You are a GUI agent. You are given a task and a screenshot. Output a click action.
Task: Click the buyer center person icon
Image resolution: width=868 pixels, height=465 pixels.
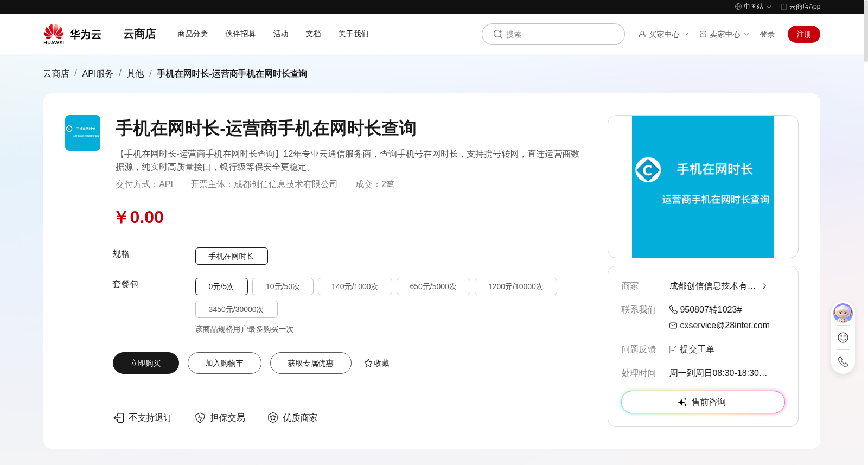642,34
